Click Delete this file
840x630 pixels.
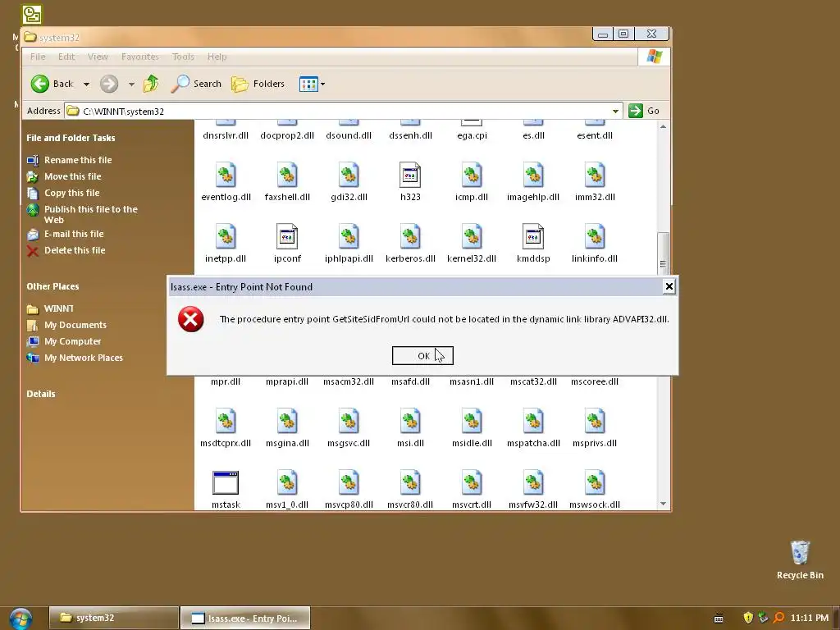point(75,250)
